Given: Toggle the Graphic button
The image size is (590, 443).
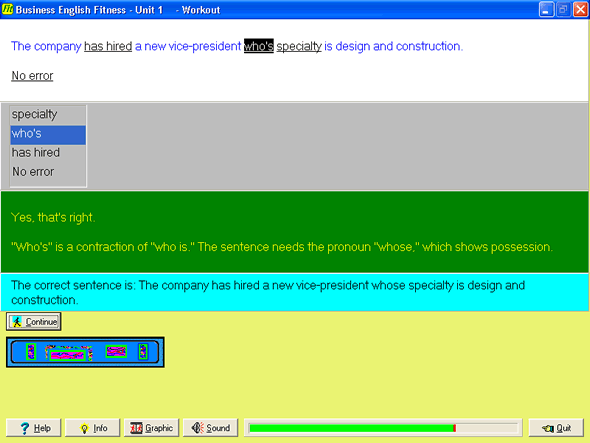Looking at the screenshot, I should 151,428.
